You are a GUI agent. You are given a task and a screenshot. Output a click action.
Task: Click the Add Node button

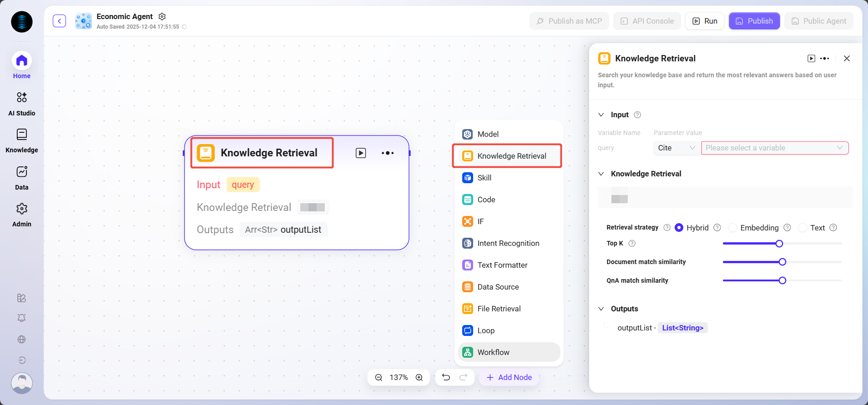(x=509, y=377)
